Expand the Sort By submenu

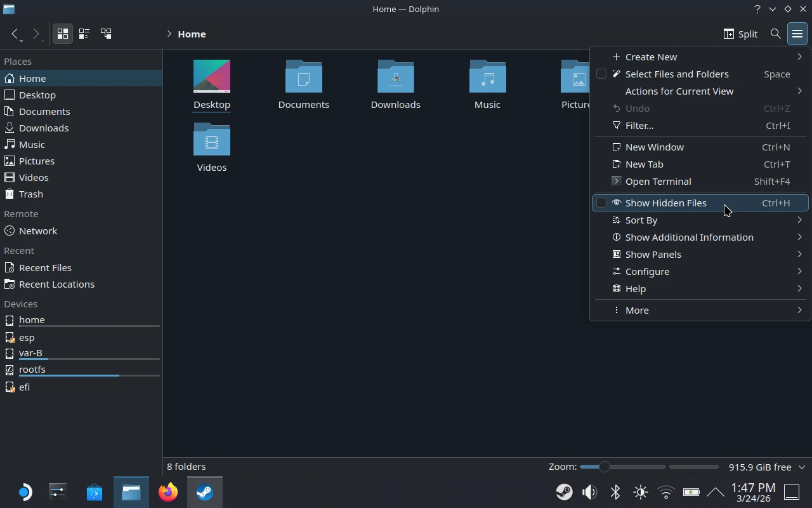point(641,220)
